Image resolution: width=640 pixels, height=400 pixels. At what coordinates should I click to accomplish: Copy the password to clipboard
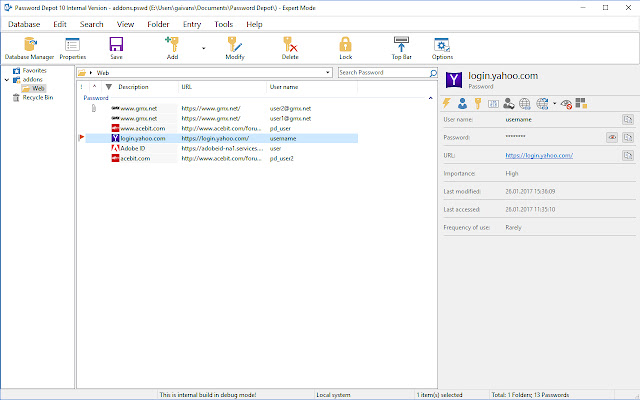[628, 138]
